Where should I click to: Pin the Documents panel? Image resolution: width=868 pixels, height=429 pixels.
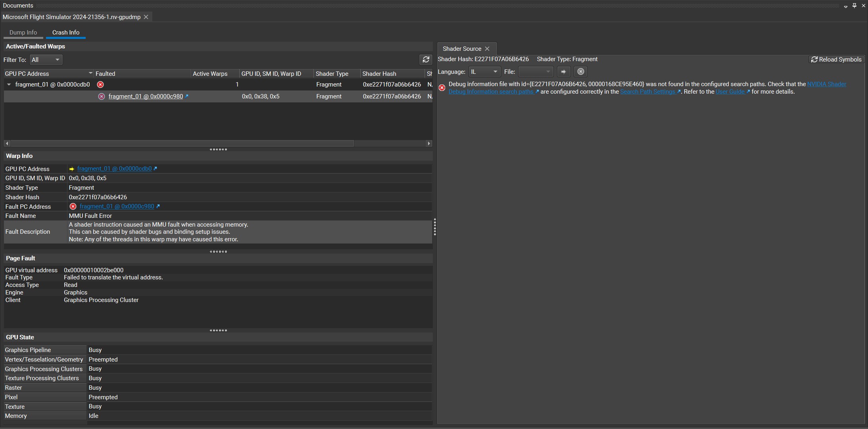click(x=854, y=6)
